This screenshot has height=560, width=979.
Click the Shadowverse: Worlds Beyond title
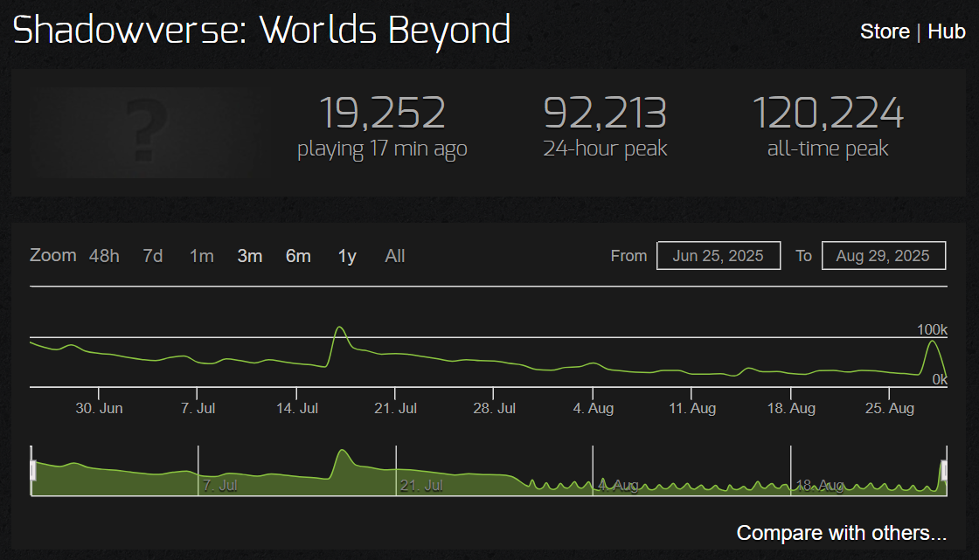click(261, 30)
